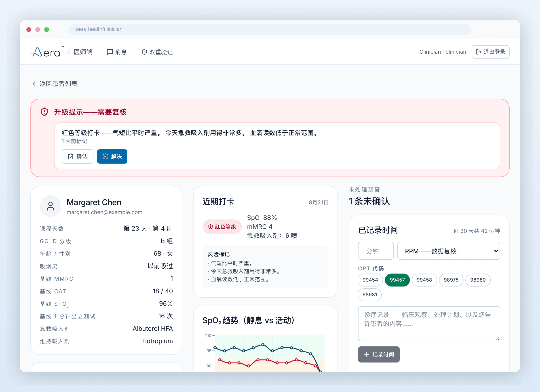Click Margaret Chen's avatar icon

pyautogui.click(x=51, y=206)
